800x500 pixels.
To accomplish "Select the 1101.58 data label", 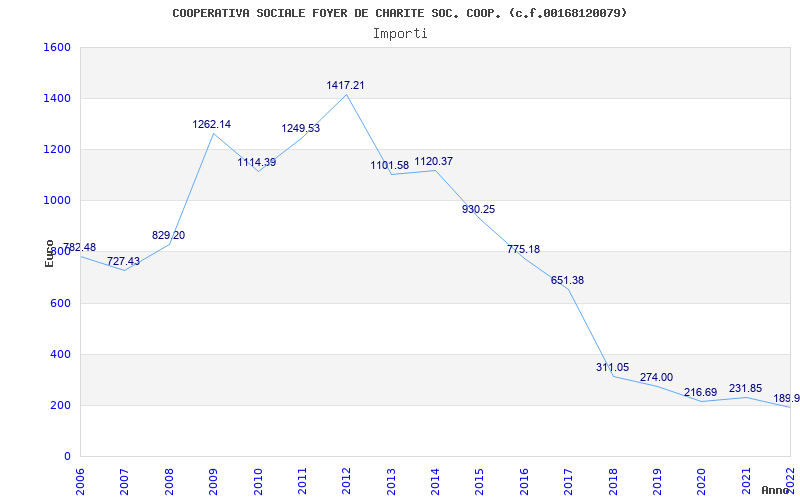I will [390, 165].
